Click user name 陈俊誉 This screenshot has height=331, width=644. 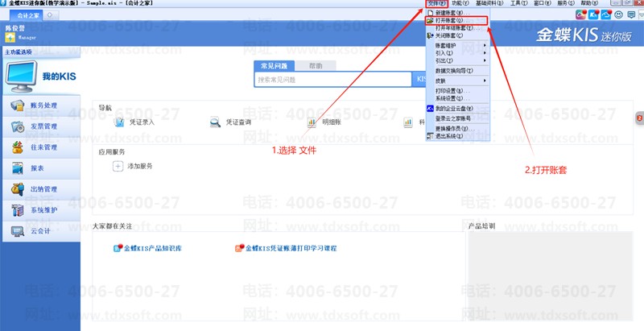click(14, 28)
